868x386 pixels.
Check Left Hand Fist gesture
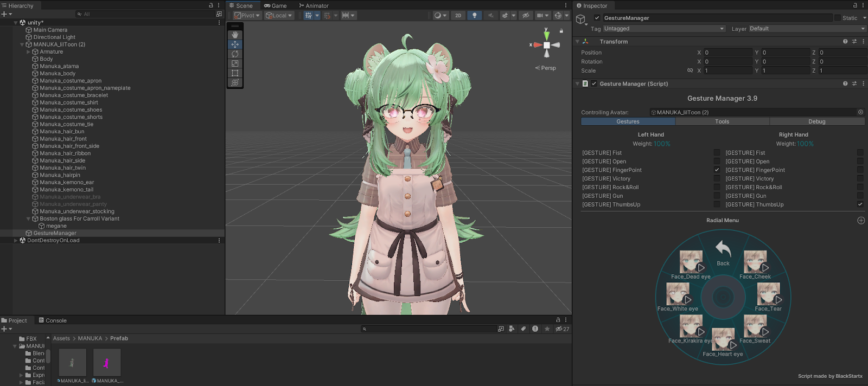717,153
